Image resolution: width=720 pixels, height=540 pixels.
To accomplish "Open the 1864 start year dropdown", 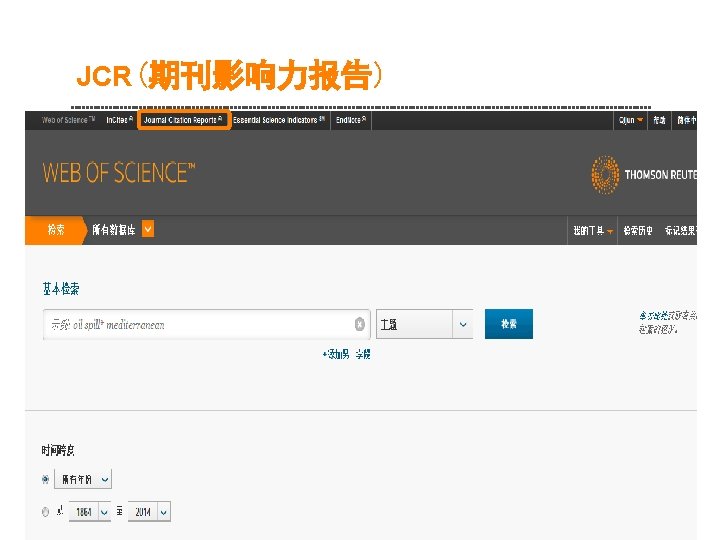I will tap(90, 512).
